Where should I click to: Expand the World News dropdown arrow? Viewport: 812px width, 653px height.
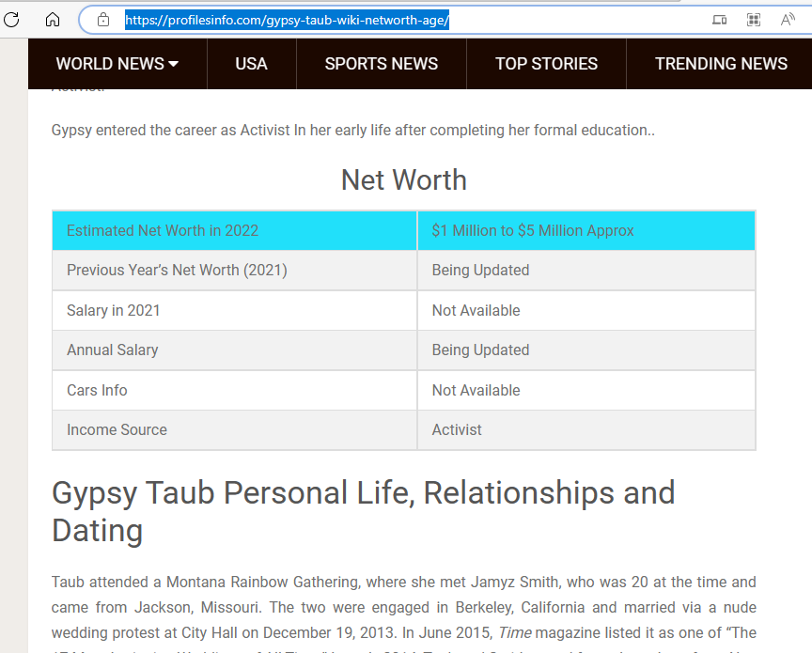coord(174,64)
